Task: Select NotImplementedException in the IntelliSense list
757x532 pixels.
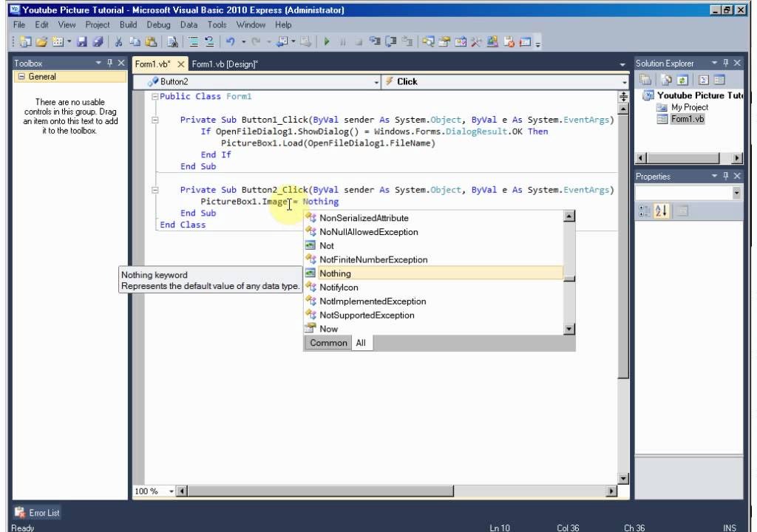Action: [x=433, y=301]
